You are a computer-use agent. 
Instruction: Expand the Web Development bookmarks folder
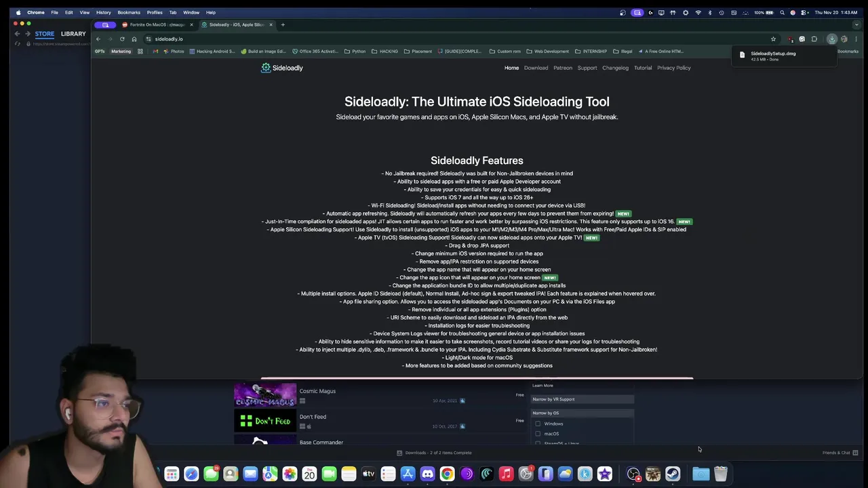(x=547, y=52)
